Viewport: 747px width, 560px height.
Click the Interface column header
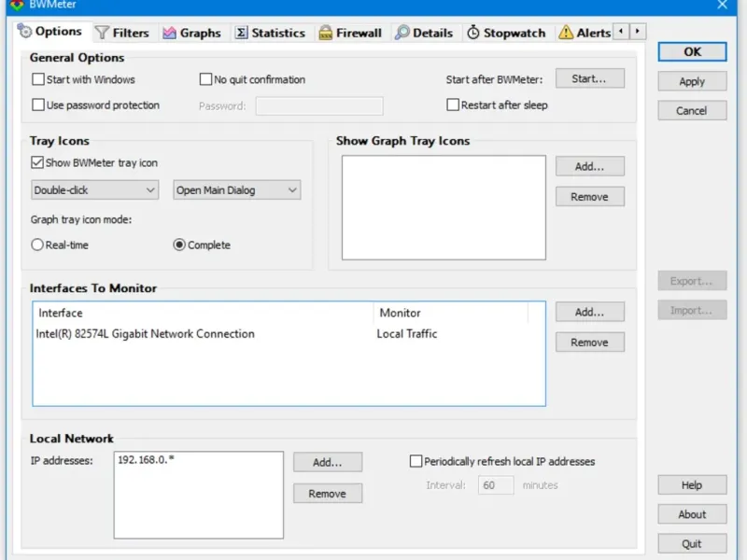point(204,313)
